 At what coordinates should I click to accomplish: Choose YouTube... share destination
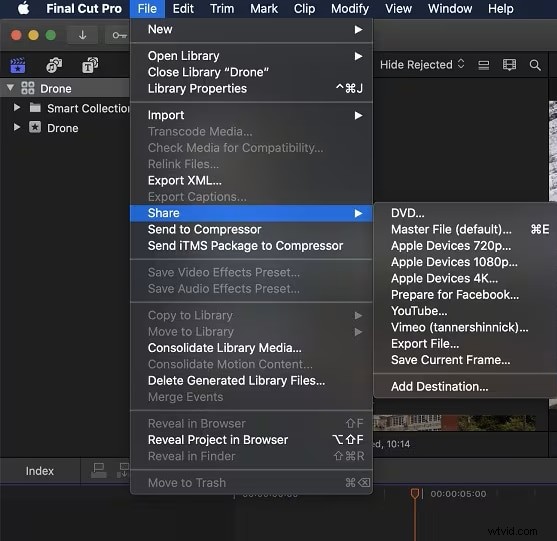click(x=465, y=311)
